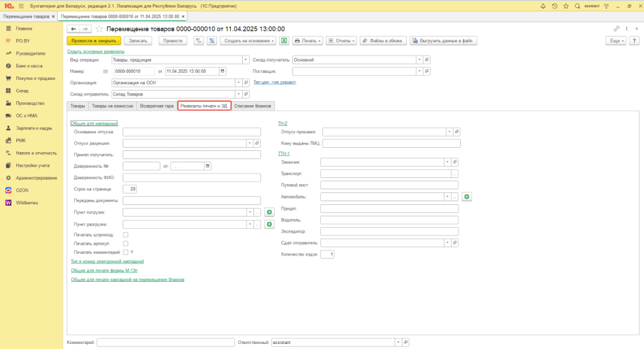
Task: Click Провести и закрыть button
Action: (94, 41)
